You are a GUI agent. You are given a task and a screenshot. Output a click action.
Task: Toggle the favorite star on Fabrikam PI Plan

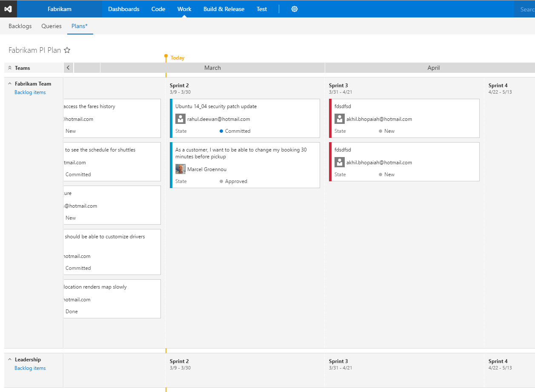67,50
